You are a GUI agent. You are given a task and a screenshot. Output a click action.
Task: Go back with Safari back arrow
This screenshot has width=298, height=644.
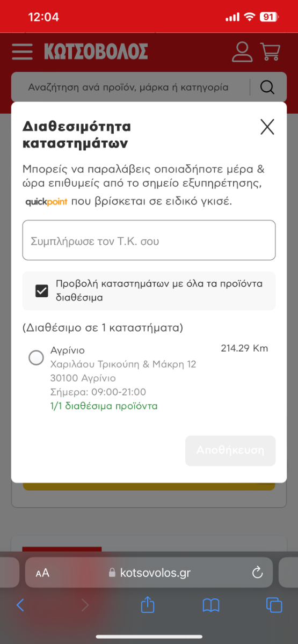pyautogui.click(x=20, y=605)
